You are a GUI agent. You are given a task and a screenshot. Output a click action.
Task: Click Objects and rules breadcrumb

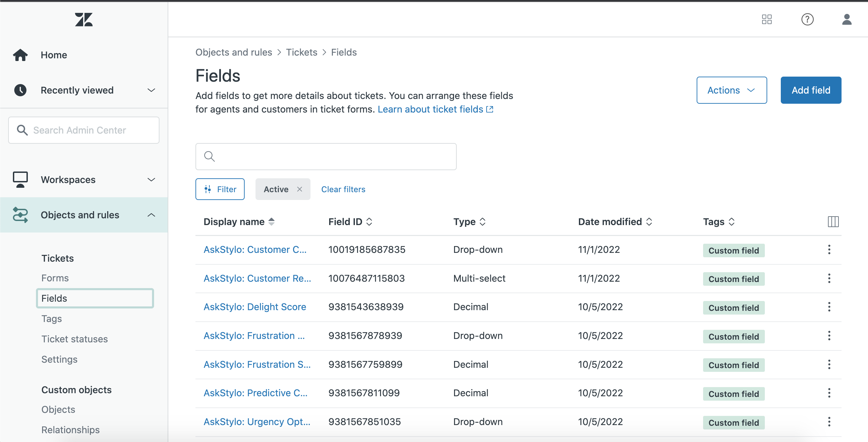tap(234, 52)
